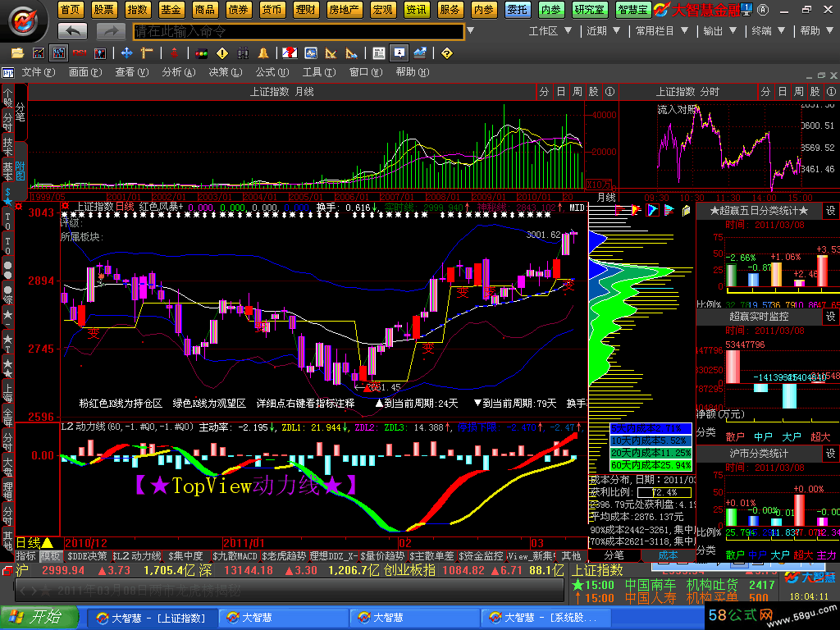Click the presentation board toolbar icon
The width and height of the screenshot is (840, 630).
(399, 53)
